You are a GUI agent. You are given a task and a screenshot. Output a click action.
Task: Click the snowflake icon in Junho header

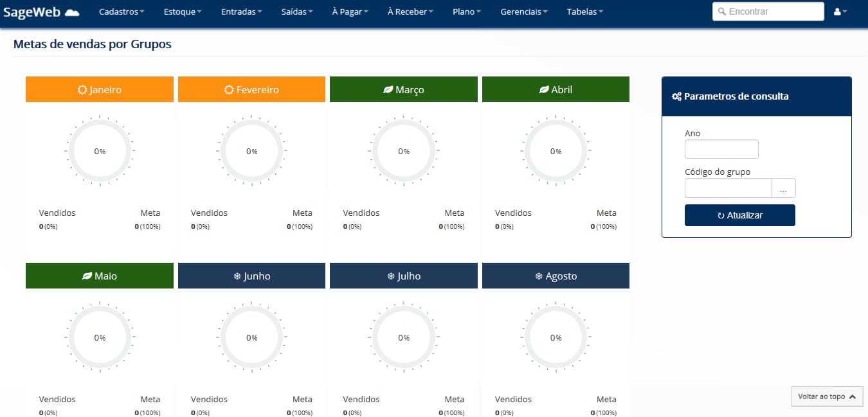237,276
